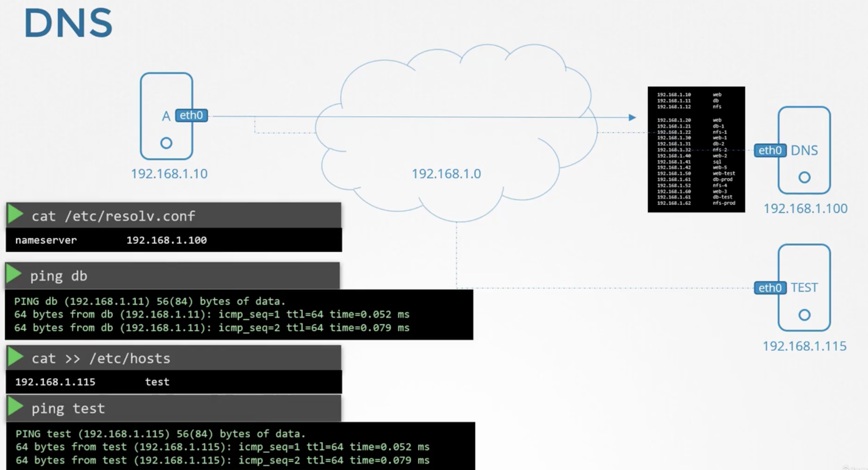Click the 192.168.1.41 sql row in DNS table
This screenshot has height=470, width=868.
click(x=689, y=161)
